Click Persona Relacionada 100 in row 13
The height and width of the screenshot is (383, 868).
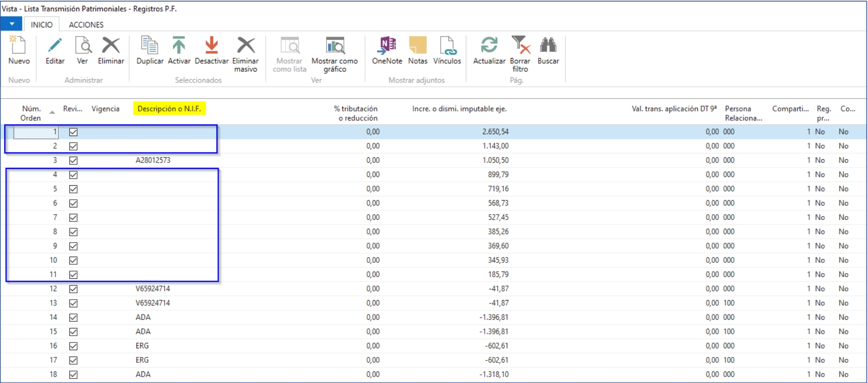pos(729,303)
